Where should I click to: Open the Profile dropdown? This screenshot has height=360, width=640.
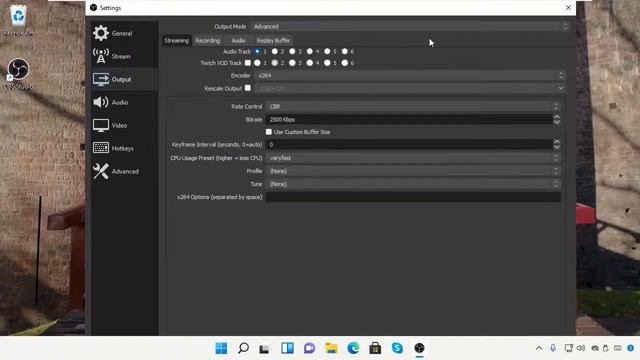point(413,171)
